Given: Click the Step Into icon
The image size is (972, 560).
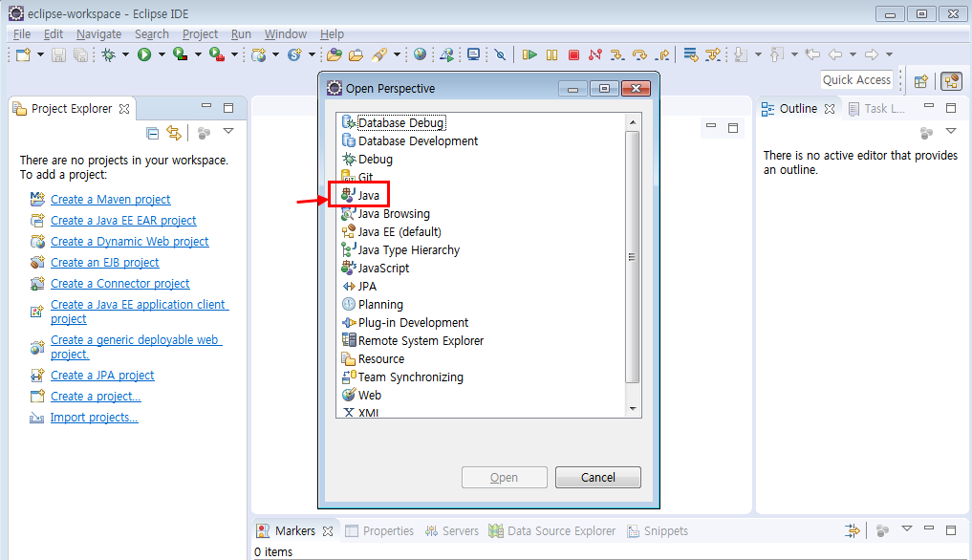Looking at the screenshot, I should [x=616, y=54].
